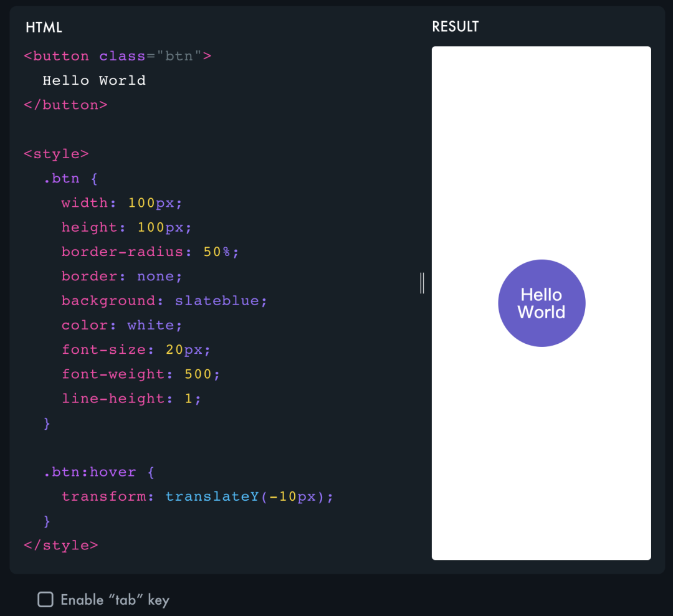673x616 pixels.
Task: Click the opening button tag line
Action: (x=117, y=56)
